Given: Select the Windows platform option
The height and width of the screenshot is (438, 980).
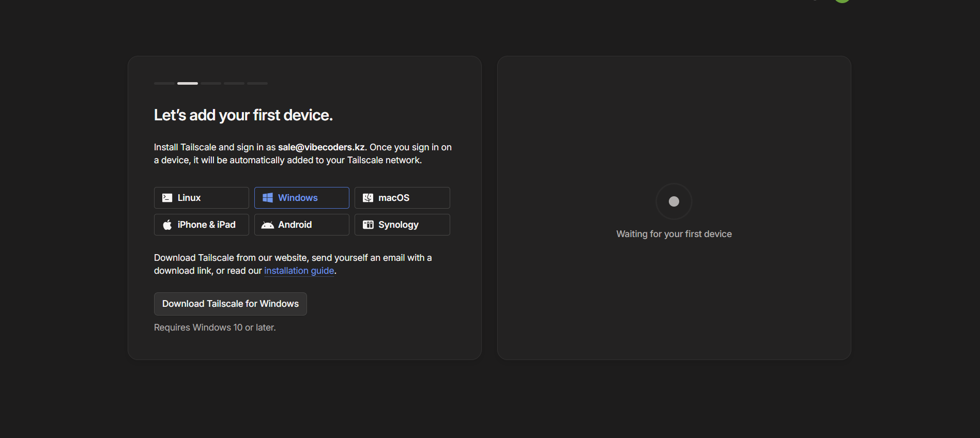Looking at the screenshot, I should 302,198.
